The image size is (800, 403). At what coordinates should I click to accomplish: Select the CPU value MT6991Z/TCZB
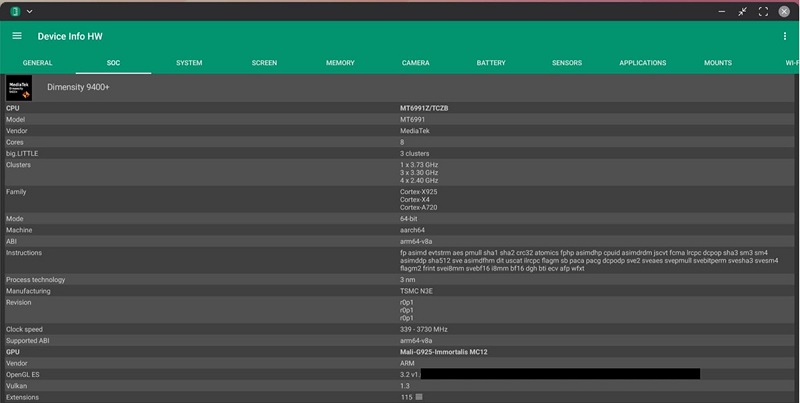click(424, 108)
